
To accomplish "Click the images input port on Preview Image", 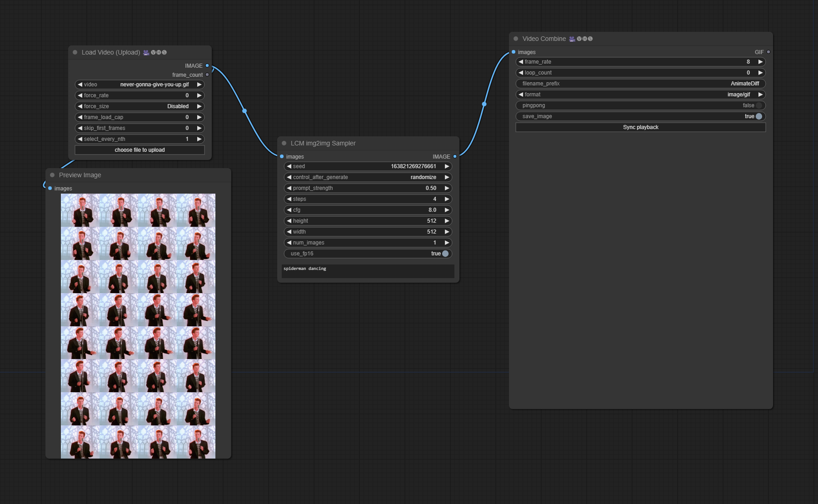I will point(50,188).
